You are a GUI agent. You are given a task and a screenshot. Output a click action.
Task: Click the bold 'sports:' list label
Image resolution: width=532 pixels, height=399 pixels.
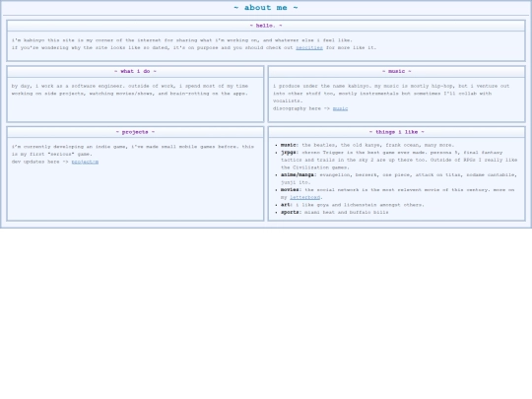(291, 213)
